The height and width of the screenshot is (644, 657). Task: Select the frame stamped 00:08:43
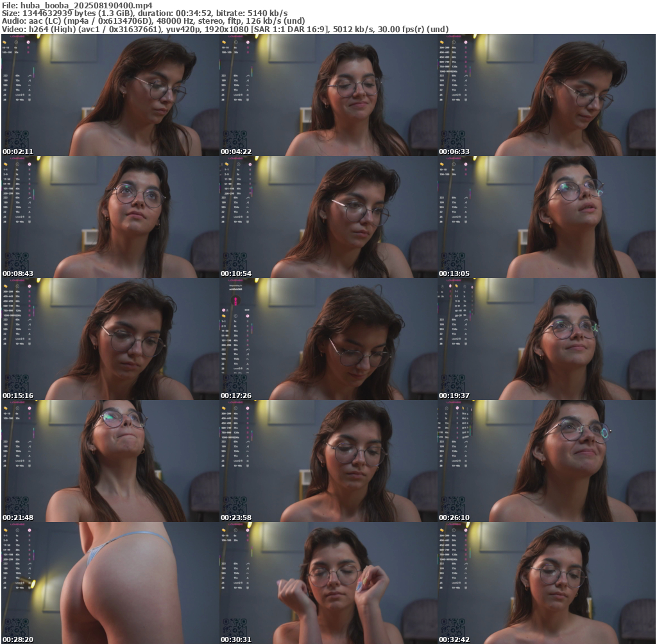110,217
